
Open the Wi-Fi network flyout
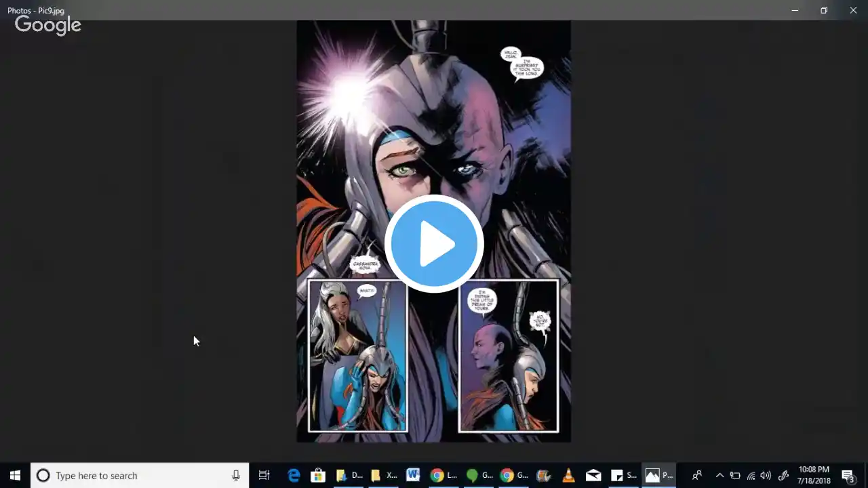pyautogui.click(x=751, y=476)
